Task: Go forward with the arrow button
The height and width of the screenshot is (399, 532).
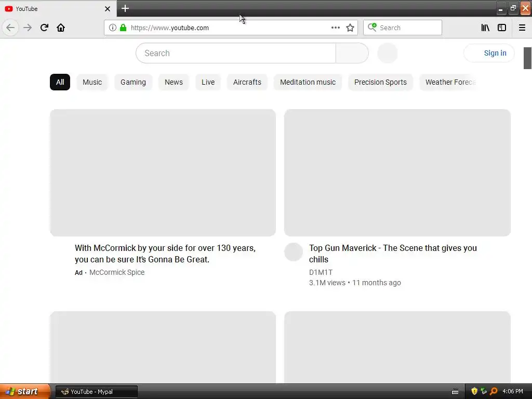Action: [28, 28]
